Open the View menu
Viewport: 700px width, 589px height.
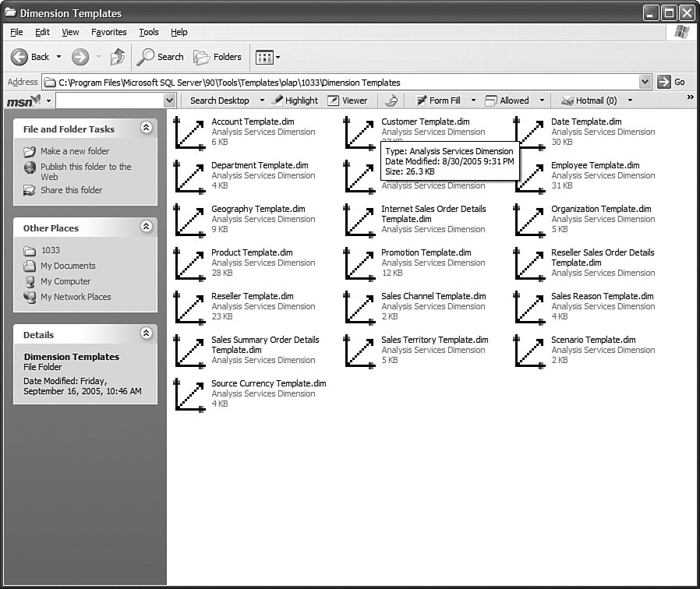pyautogui.click(x=70, y=32)
